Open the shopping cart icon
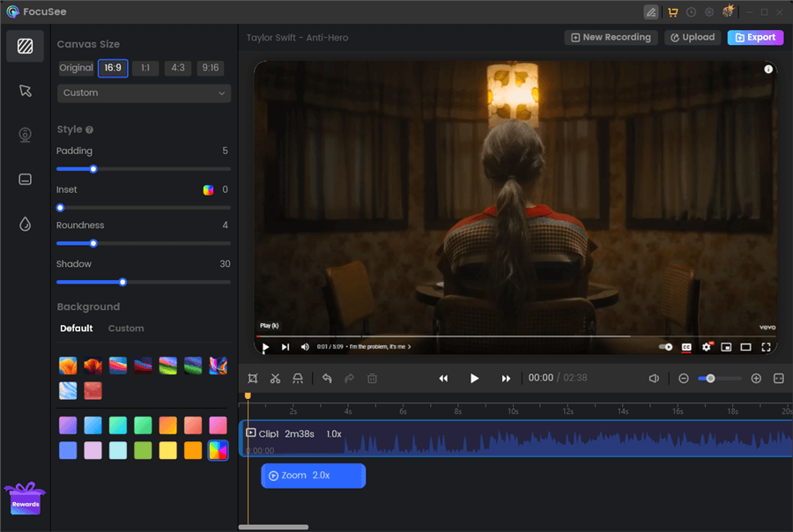The width and height of the screenshot is (793, 532). pos(672,12)
